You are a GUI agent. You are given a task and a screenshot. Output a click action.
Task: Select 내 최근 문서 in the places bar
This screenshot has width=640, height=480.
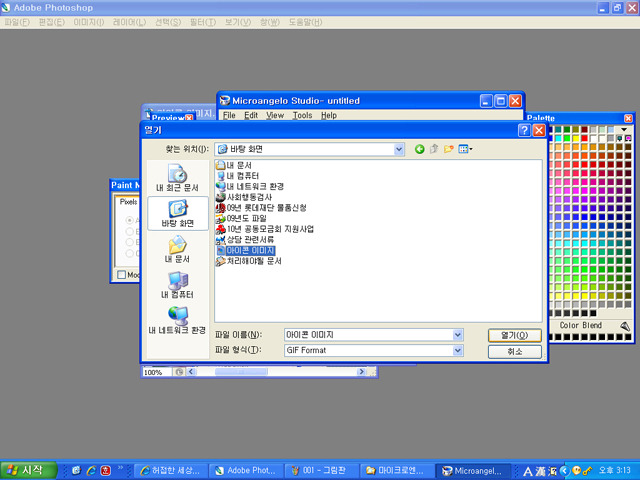[x=178, y=178]
